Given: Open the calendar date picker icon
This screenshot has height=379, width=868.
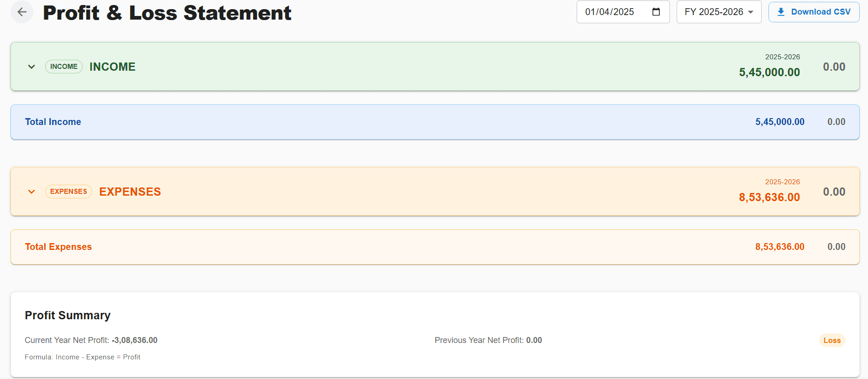Looking at the screenshot, I should pos(656,12).
